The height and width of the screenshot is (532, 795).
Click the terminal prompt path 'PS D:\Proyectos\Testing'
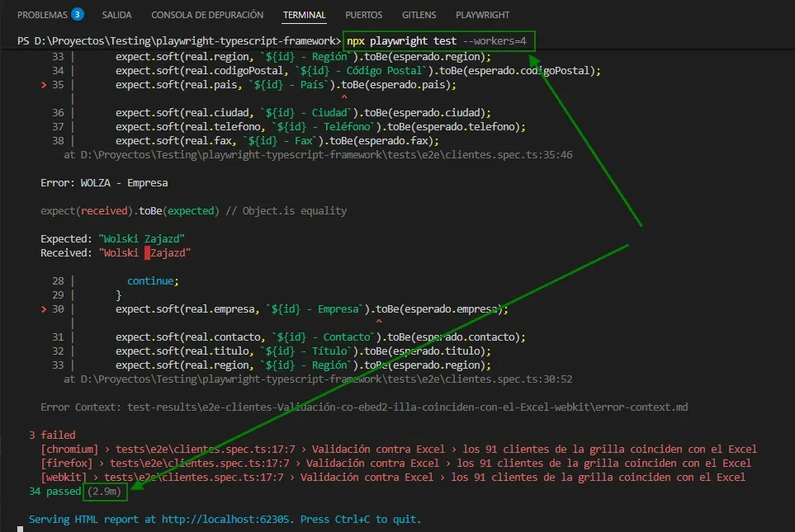[x=84, y=41]
